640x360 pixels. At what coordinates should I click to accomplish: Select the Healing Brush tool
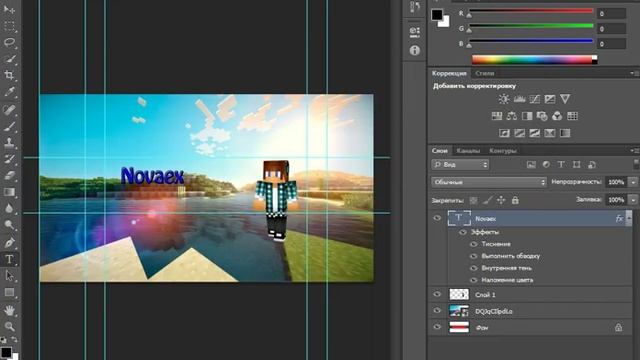9,109
